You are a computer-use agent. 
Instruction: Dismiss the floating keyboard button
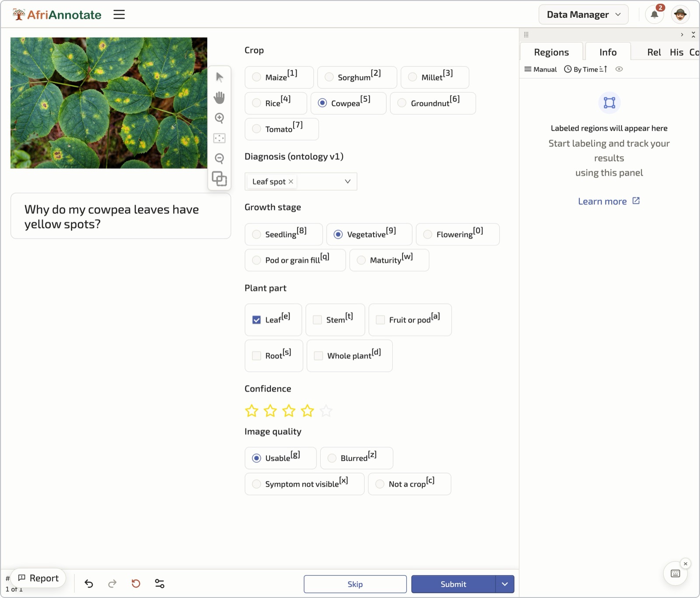point(686,564)
